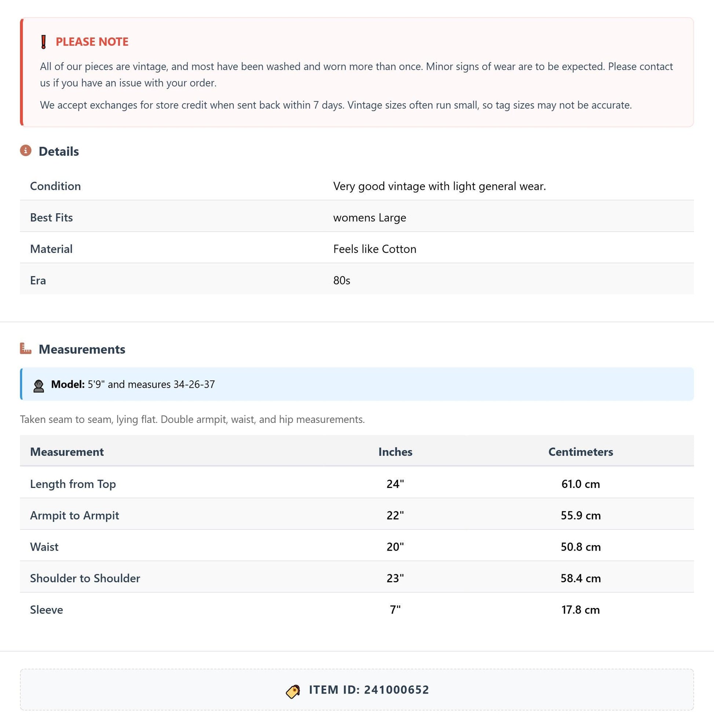Click the Measurements section heading
The width and height of the screenshot is (714, 728).
[82, 349]
